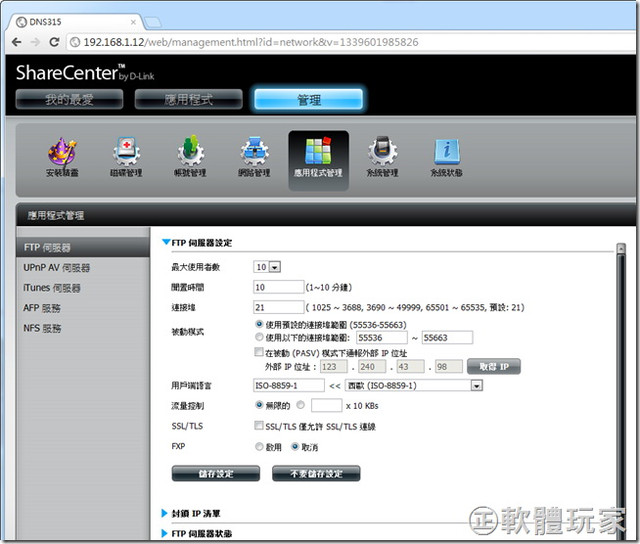This screenshot has width=640, height=544.
Task: Click the external IP first octet 123
Action: (x=334, y=366)
